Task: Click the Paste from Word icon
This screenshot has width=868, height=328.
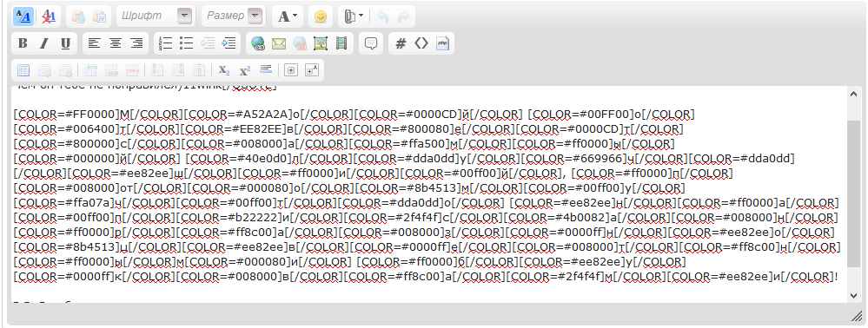Action: (x=99, y=16)
